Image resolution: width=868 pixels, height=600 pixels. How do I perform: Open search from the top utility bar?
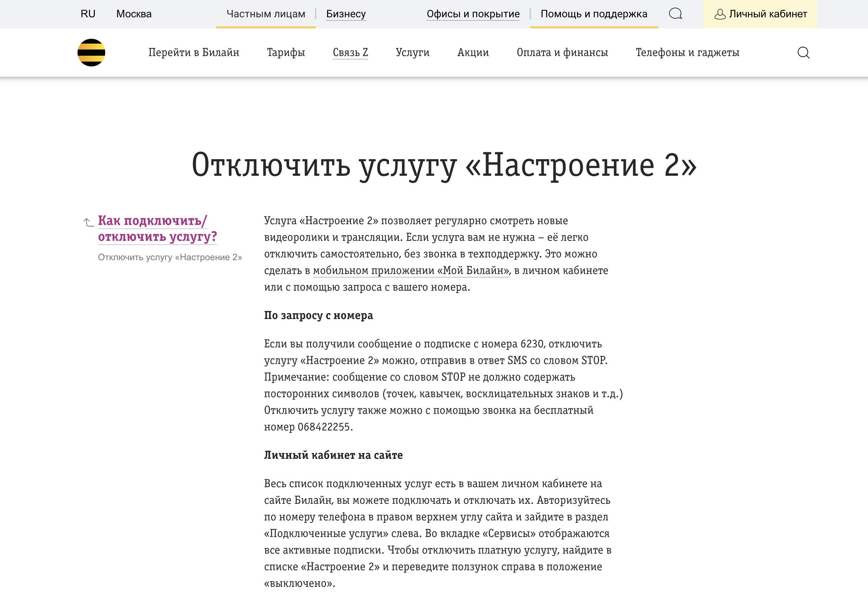tap(676, 14)
